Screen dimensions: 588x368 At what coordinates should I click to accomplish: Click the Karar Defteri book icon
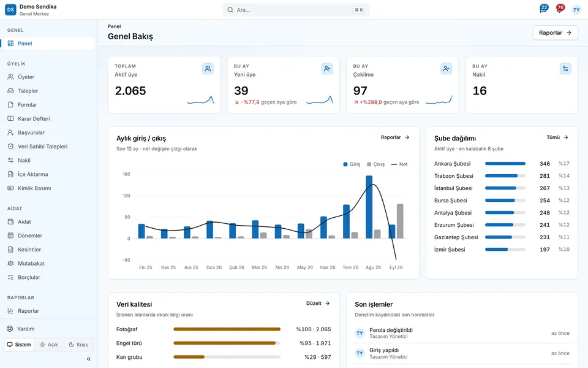(x=10, y=118)
